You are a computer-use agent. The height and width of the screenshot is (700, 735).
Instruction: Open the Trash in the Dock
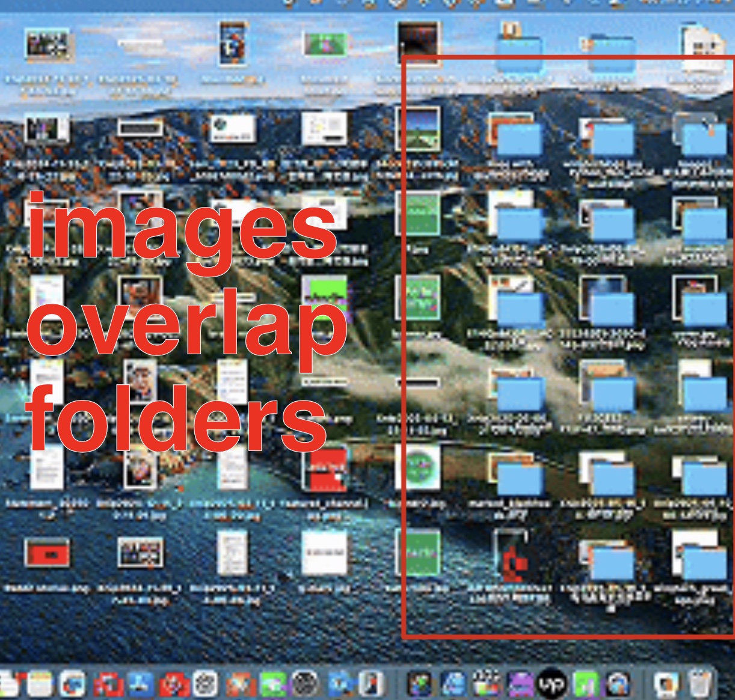point(699,683)
